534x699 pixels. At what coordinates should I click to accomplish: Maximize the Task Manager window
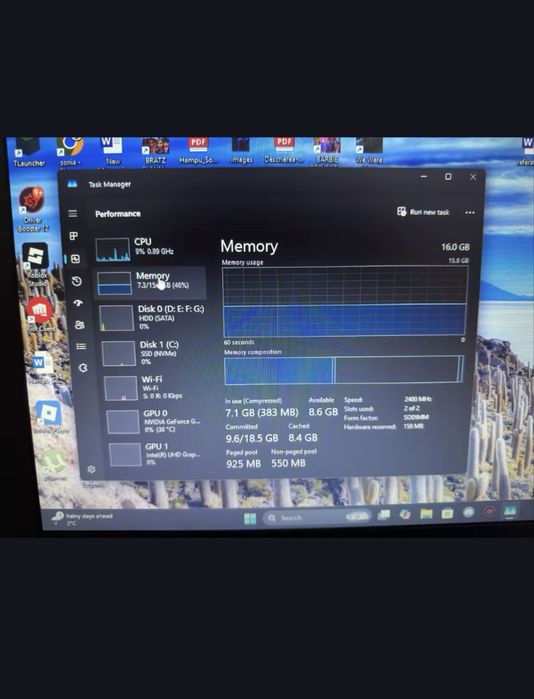coord(448,177)
